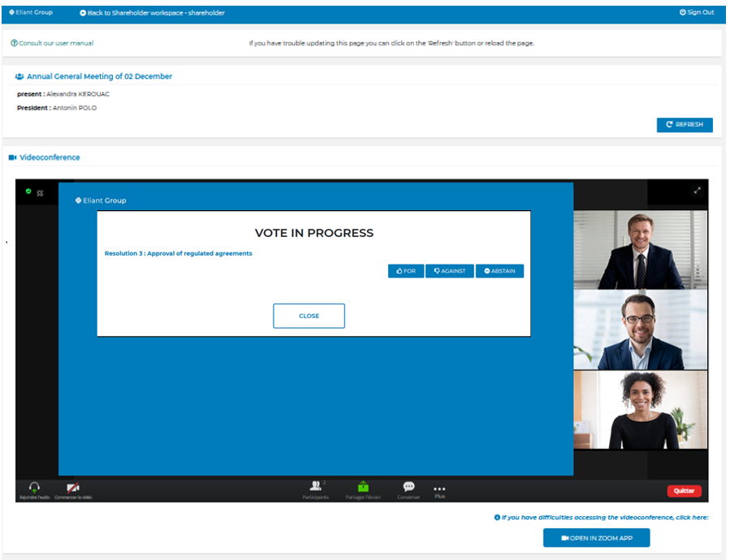
Task: Leave the meeting with Quitter button
Action: click(684, 491)
